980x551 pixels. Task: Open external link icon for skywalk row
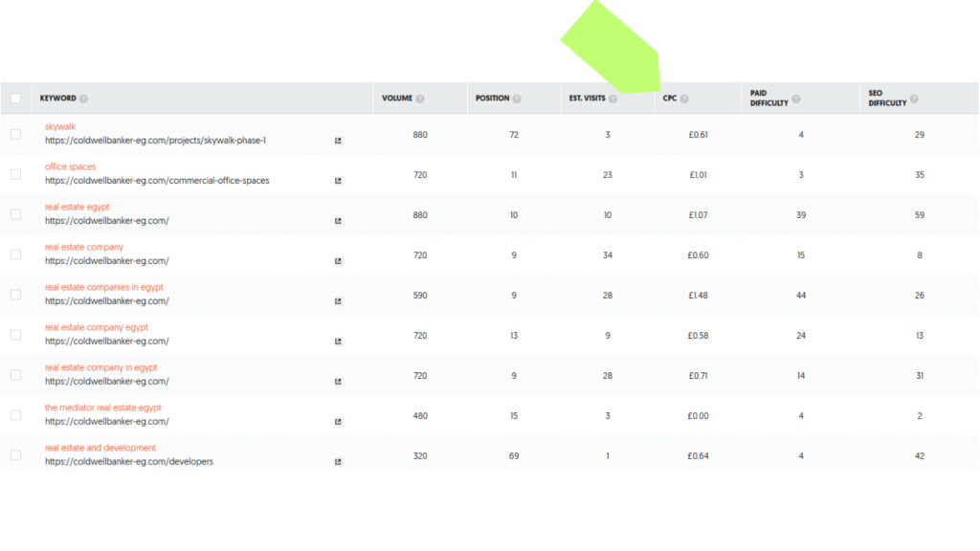[338, 141]
